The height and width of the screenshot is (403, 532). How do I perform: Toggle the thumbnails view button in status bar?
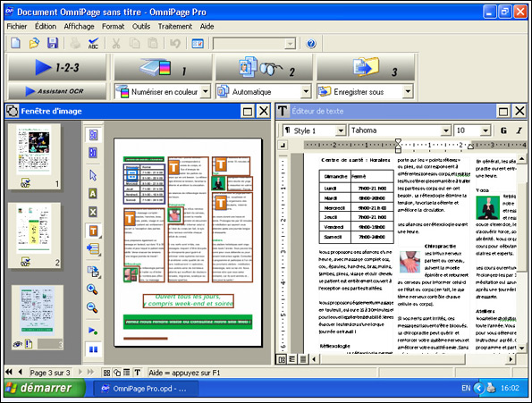(106, 373)
